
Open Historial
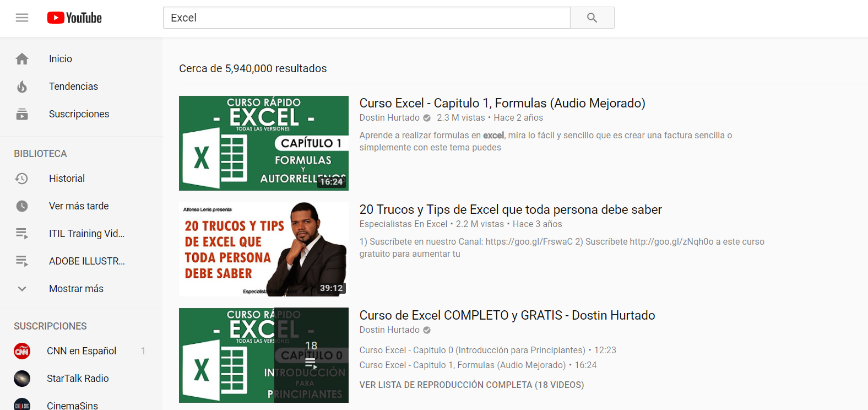[x=67, y=179]
